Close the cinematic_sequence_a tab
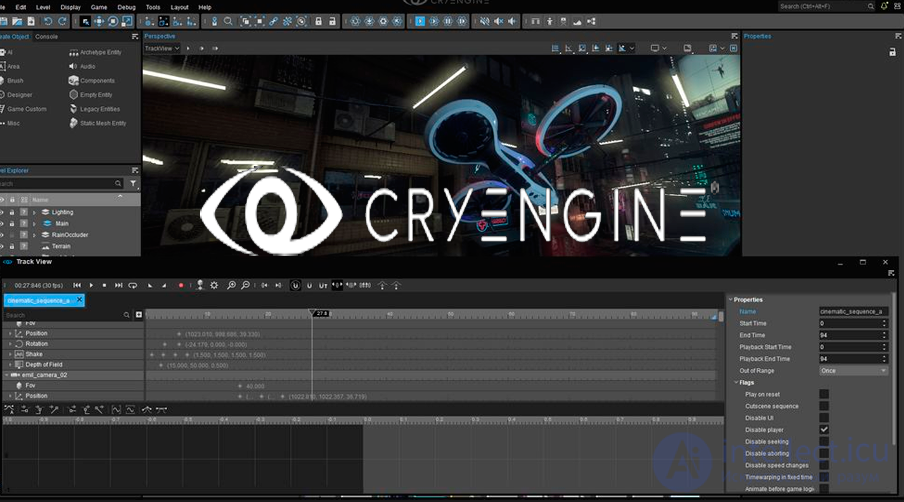 [80, 300]
